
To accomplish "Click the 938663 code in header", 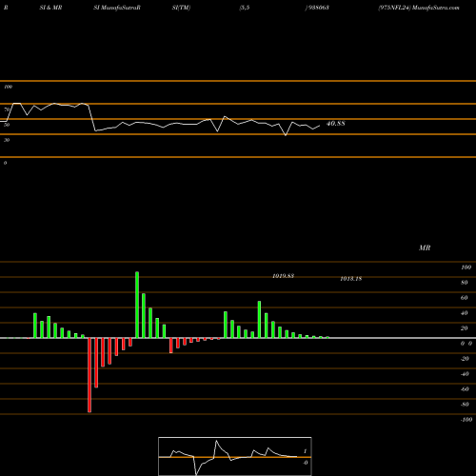I will pos(318,8).
